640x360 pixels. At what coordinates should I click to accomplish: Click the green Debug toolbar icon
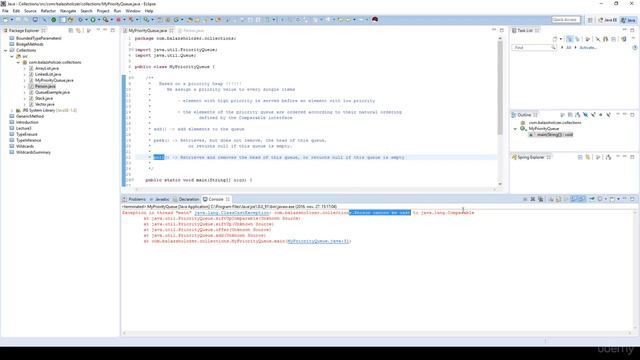[x=80, y=20]
